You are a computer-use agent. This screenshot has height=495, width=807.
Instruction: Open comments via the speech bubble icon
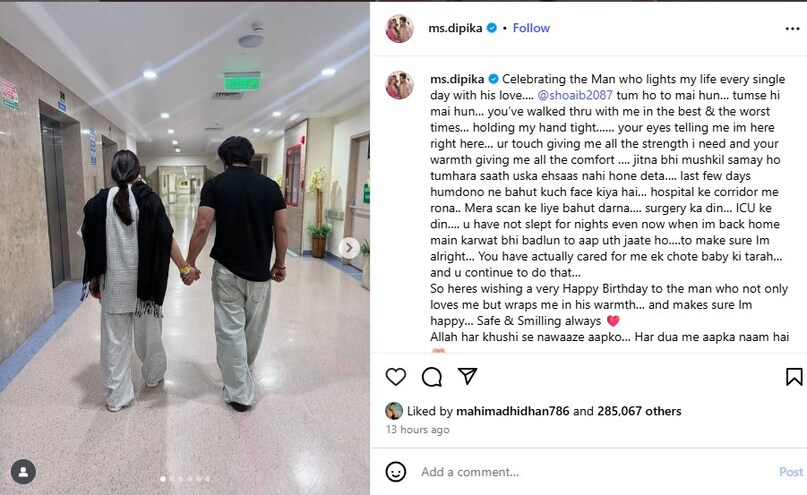pos(431,377)
